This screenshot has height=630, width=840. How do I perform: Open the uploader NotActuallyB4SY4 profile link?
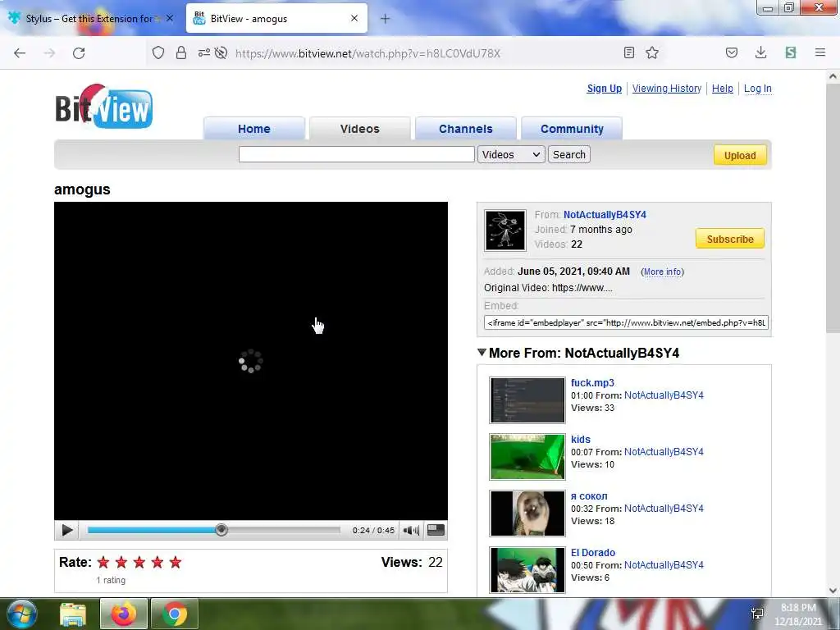tap(605, 214)
